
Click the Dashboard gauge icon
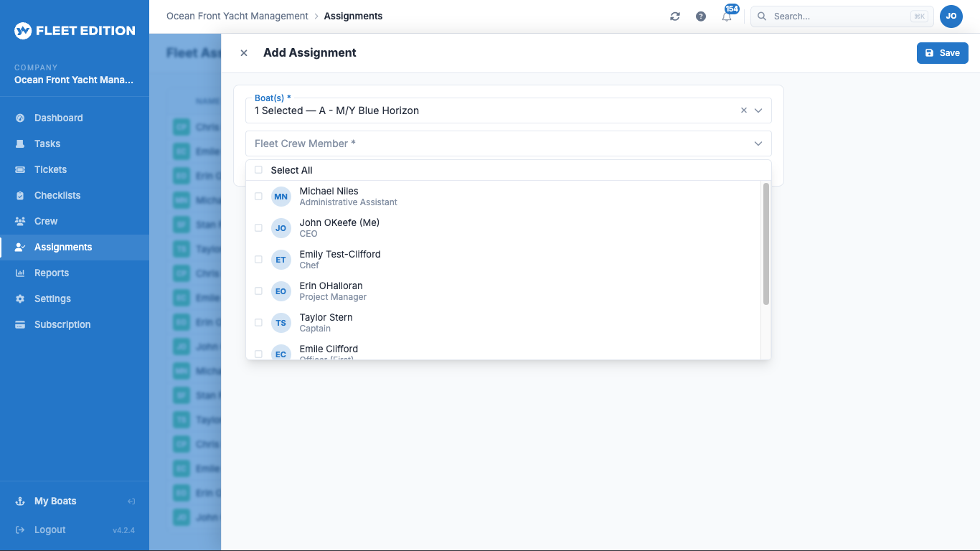click(x=20, y=118)
